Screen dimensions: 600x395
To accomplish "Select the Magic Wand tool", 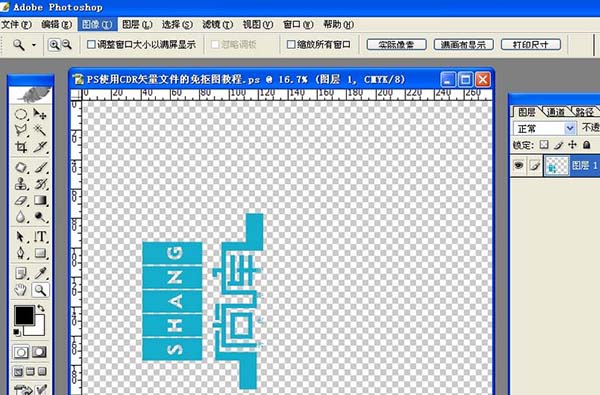I will pyautogui.click(x=40, y=131).
